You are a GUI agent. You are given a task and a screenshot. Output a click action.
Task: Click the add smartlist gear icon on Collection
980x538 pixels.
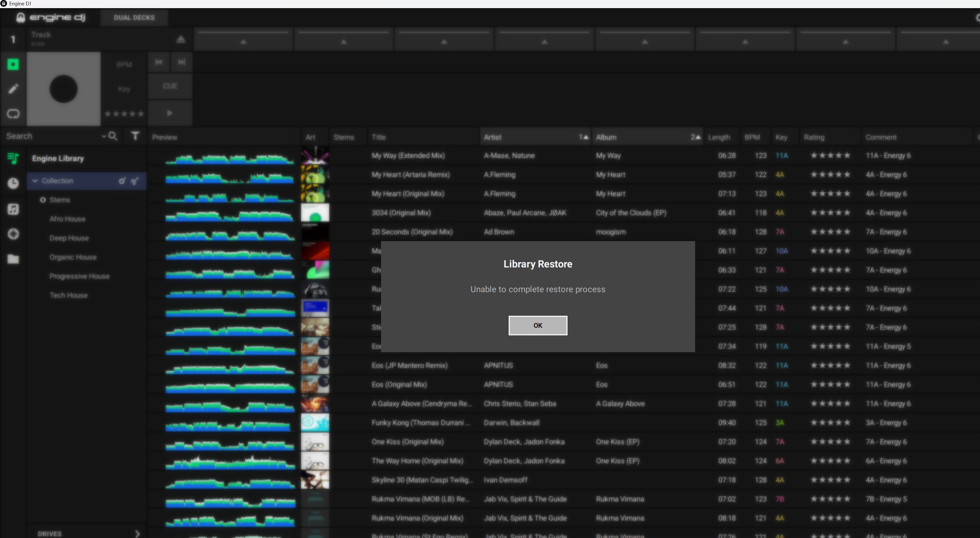122,181
